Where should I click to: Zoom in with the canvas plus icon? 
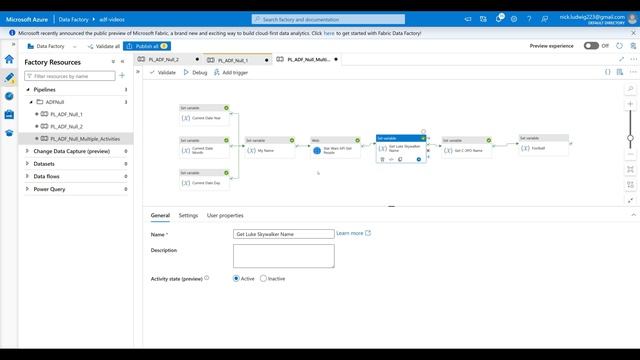tap(630, 104)
